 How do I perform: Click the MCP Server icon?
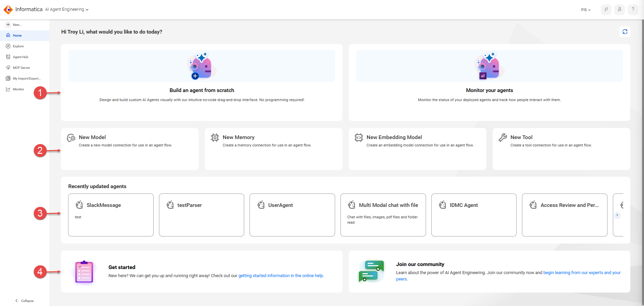pyautogui.click(x=8, y=68)
